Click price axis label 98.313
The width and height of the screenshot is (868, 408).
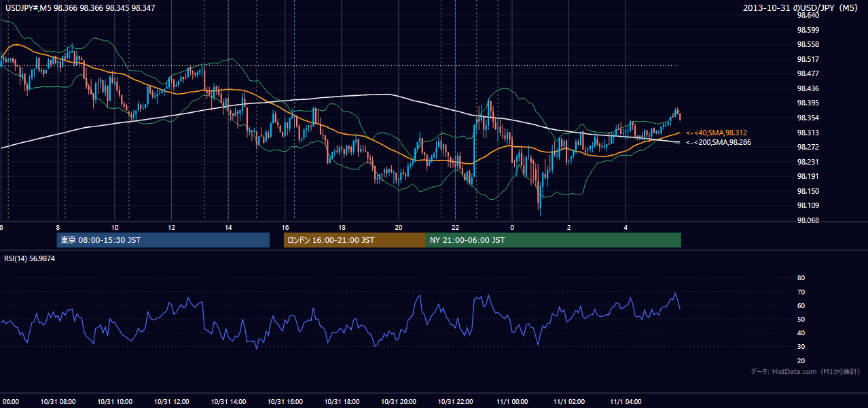(x=808, y=133)
